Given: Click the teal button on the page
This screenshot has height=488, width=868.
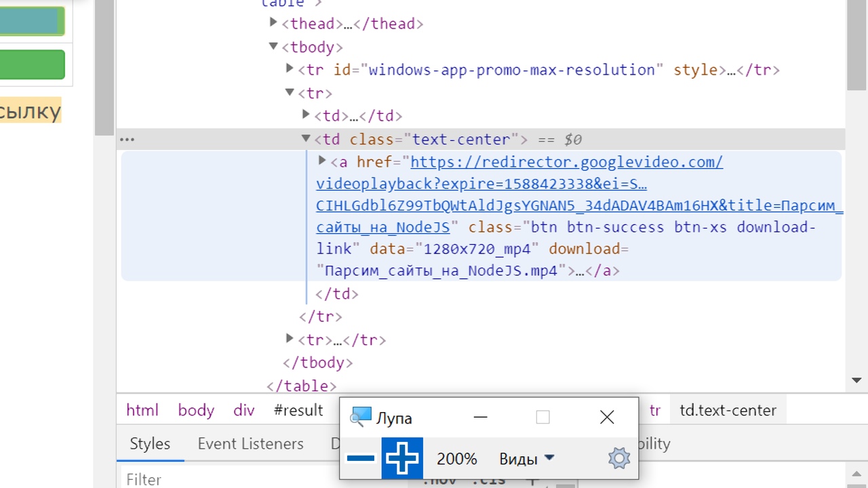Looking at the screenshot, I should pos(32,21).
